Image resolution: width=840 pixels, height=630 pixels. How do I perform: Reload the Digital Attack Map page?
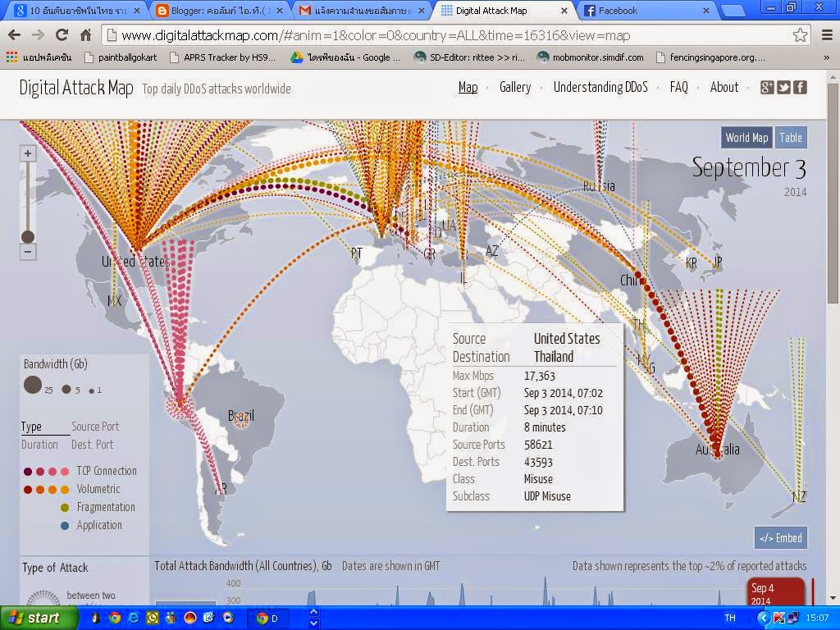tap(62, 35)
